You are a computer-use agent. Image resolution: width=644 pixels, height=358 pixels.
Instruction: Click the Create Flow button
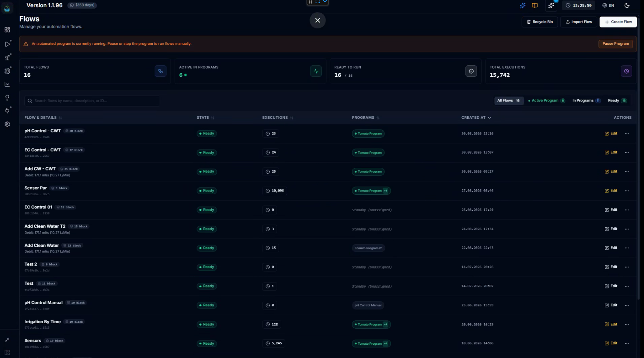click(618, 22)
